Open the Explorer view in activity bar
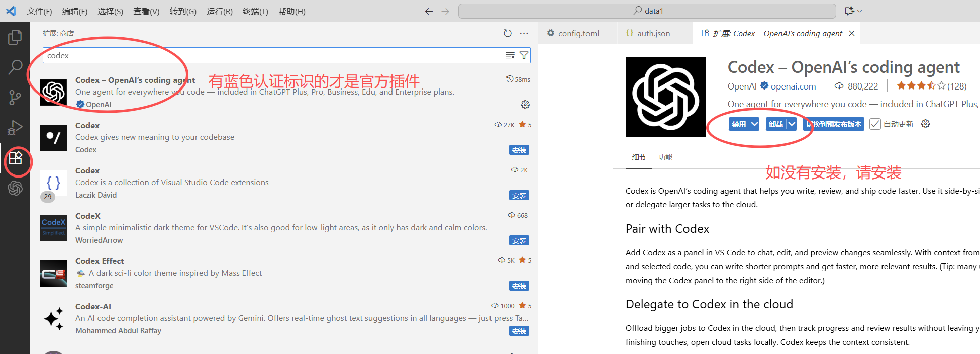The image size is (980, 354). pyautogui.click(x=15, y=37)
